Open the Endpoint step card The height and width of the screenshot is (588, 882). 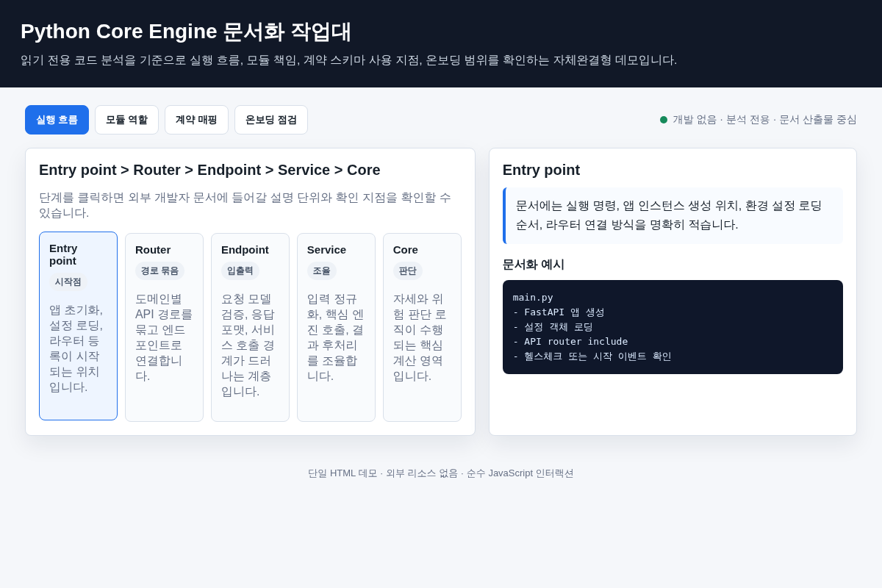point(250,327)
